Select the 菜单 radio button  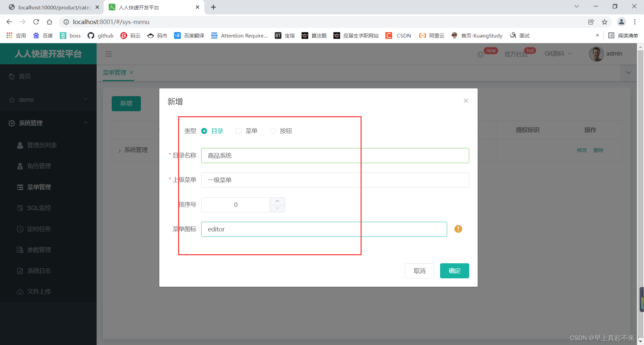(x=238, y=131)
